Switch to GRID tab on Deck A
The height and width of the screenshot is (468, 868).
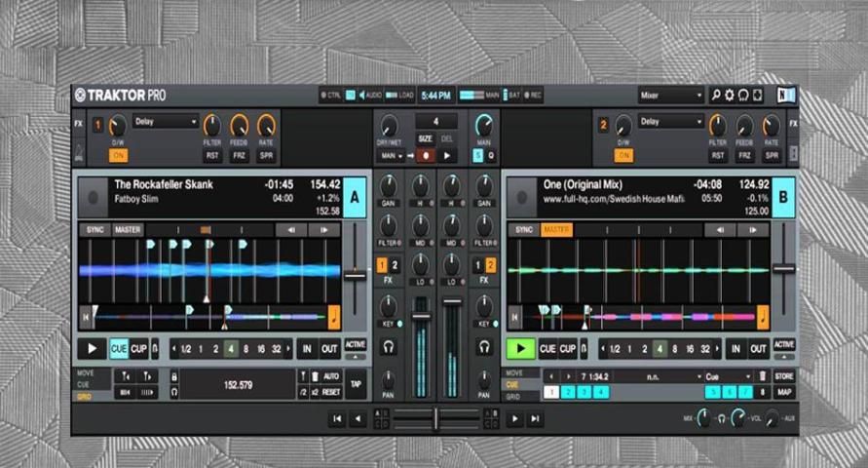coord(86,397)
